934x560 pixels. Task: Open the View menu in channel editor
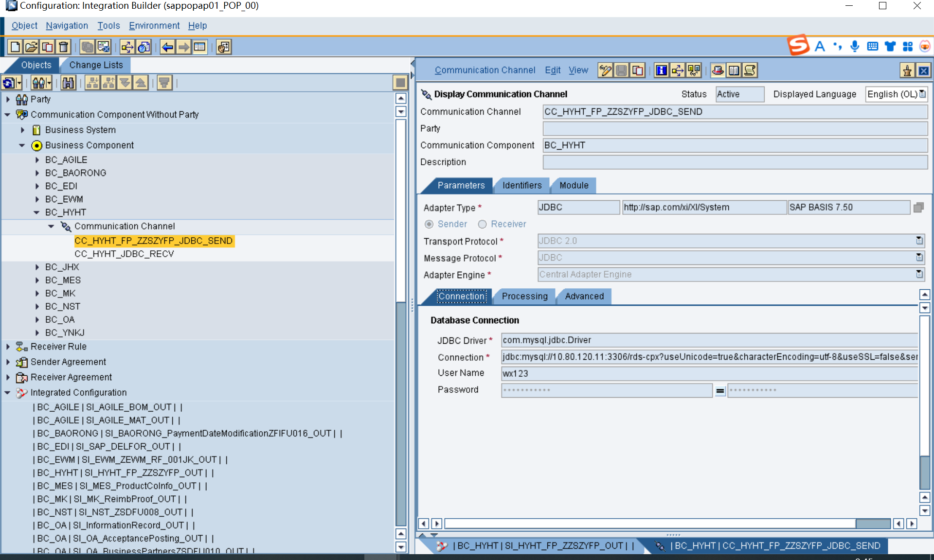coord(578,70)
